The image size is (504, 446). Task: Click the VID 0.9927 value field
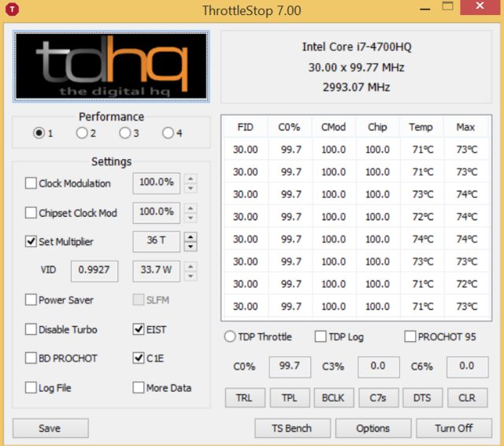[x=94, y=271]
